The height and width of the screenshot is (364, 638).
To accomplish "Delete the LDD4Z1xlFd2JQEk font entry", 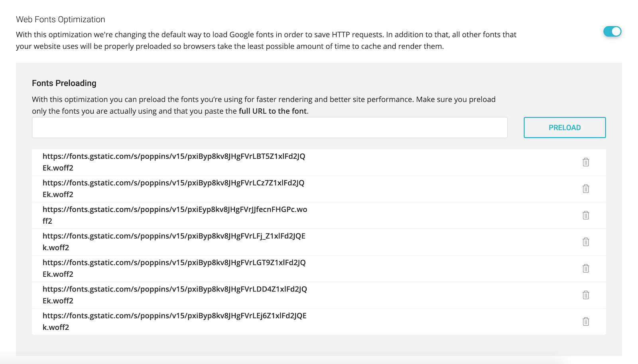I will click(x=586, y=295).
